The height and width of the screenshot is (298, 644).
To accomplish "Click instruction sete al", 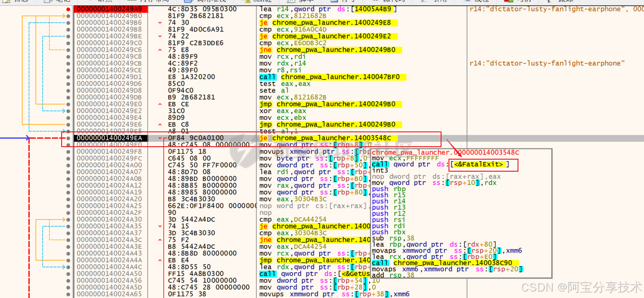I will [273, 90].
